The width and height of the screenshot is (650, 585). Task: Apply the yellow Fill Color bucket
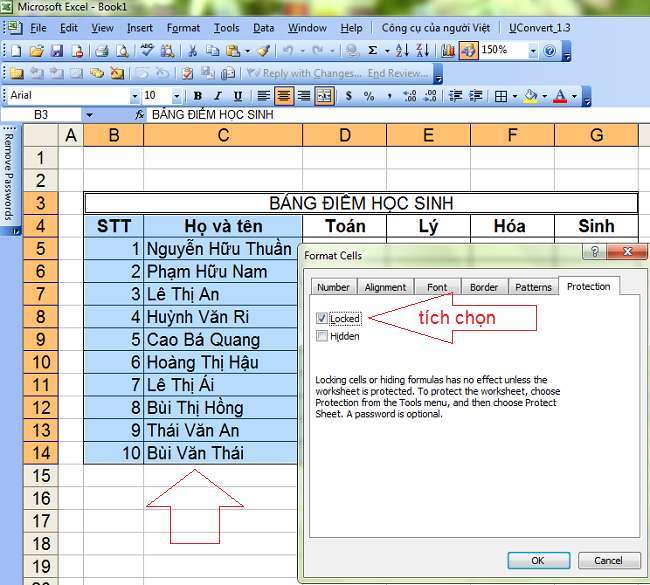click(531, 96)
